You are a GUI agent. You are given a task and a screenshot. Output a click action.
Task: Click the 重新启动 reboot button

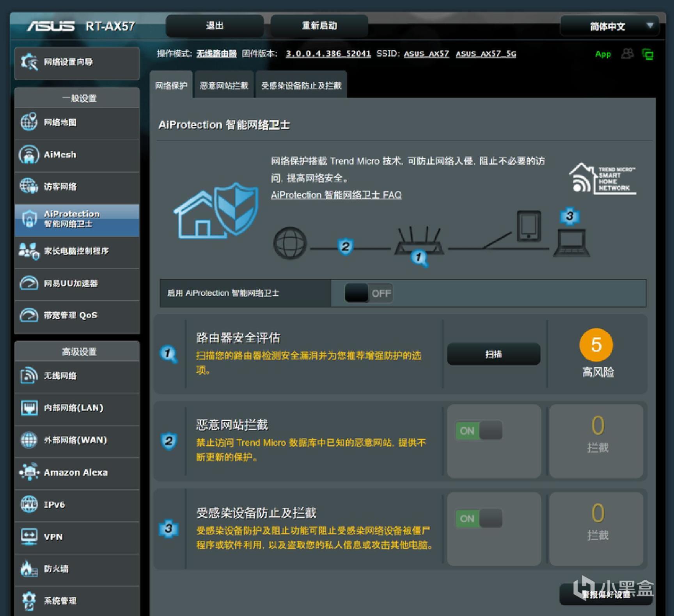(x=319, y=26)
